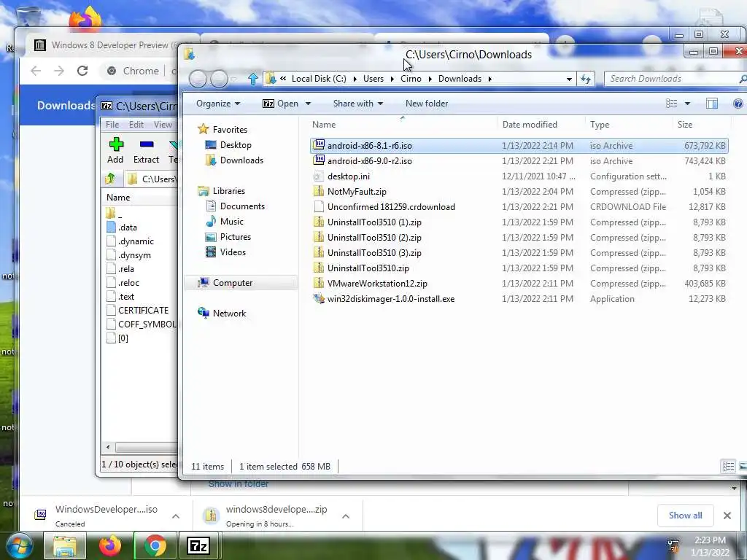Screen dimensions: 747x560
Task: Open the Windows Start orb
Action: pyautogui.click(x=18, y=545)
